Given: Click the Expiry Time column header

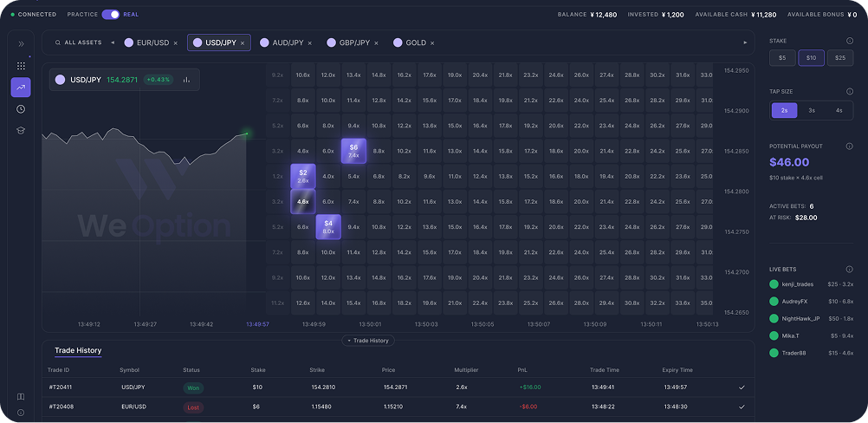Looking at the screenshot, I should coord(677,370).
